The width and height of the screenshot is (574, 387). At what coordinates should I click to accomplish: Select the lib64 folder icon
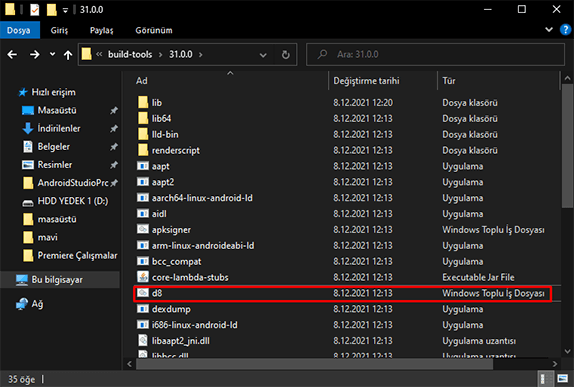click(x=143, y=118)
